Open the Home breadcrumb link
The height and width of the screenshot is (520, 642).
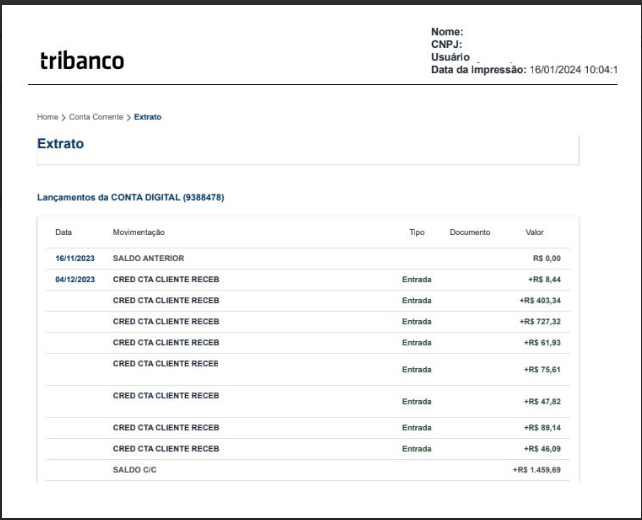pos(47,117)
